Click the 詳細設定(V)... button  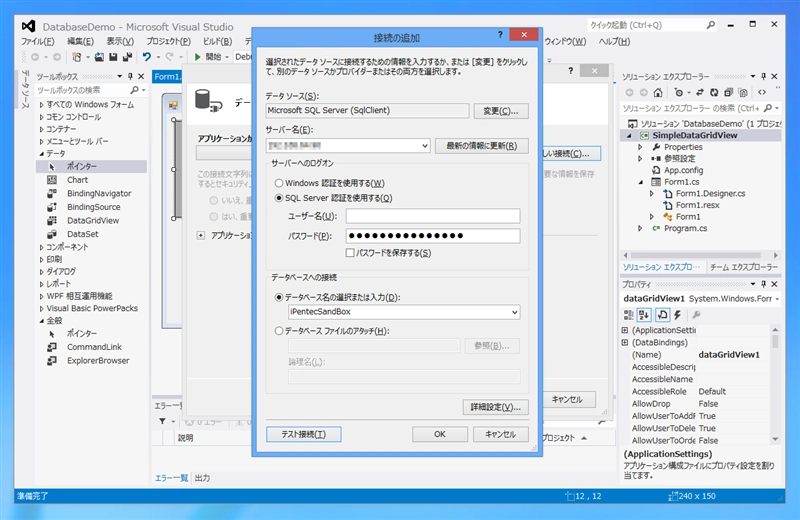click(495, 407)
